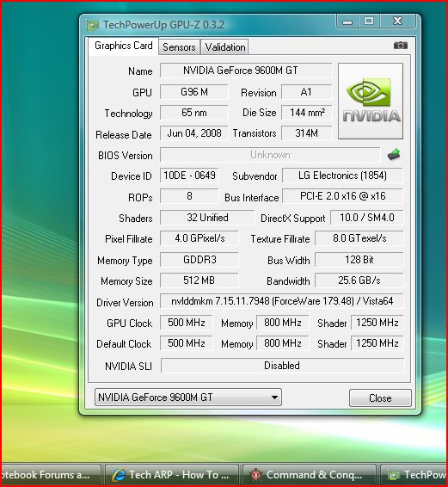448x487 pixels.
Task: Click the Revision field A1
Action: click(306, 92)
